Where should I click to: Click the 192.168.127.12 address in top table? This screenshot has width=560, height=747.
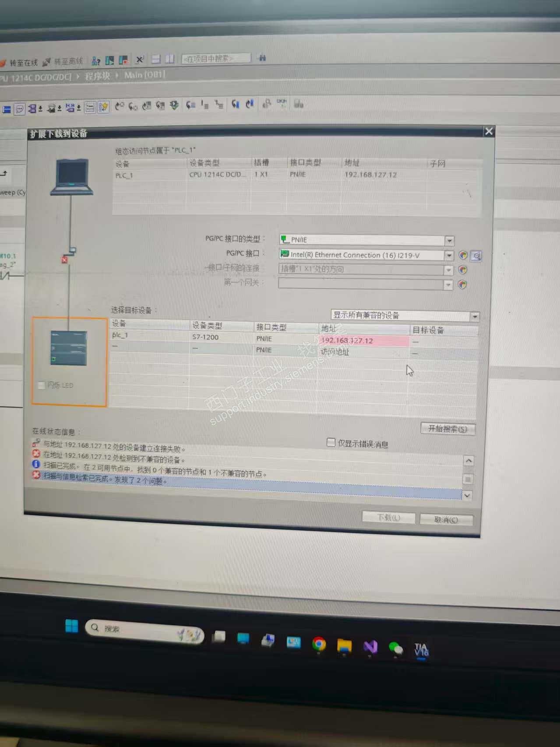(x=370, y=175)
